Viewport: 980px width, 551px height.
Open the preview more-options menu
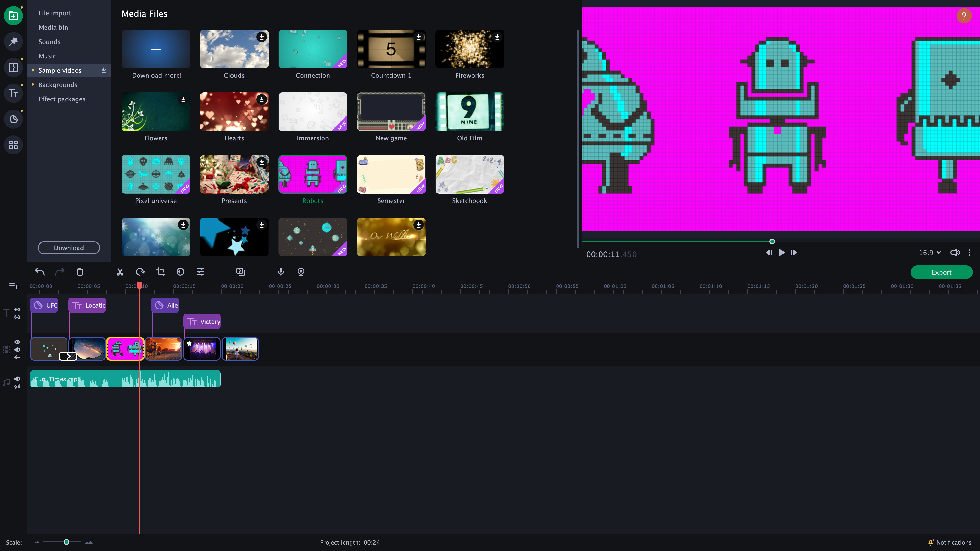click(969, 253)
